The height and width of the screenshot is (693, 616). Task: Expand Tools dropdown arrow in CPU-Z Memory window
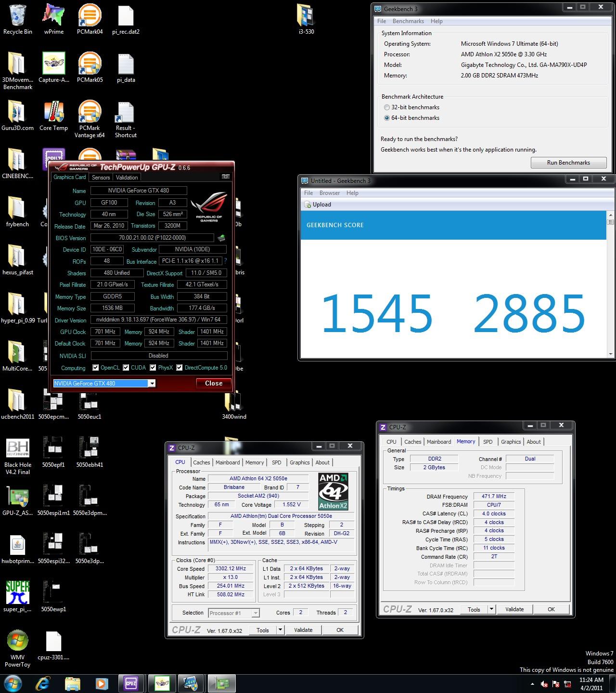(x=491, y=609)
